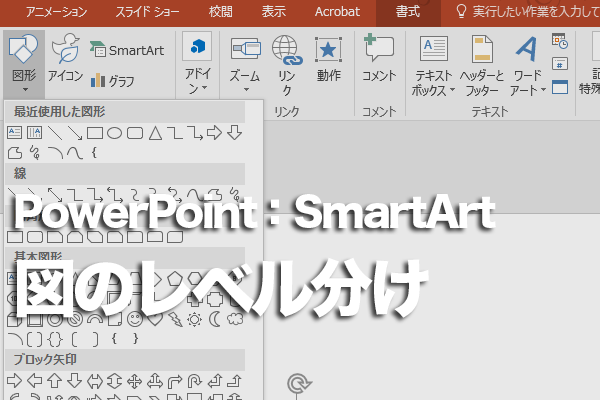
Task: Insert a グラフ chart
Action: tap(112, 81)
